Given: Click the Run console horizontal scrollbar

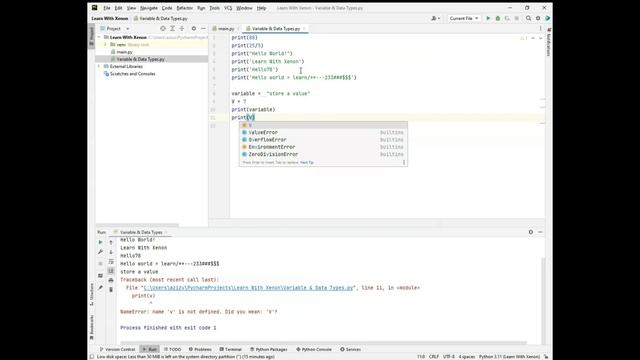Looking at the screenshot, I should point(322,343).
